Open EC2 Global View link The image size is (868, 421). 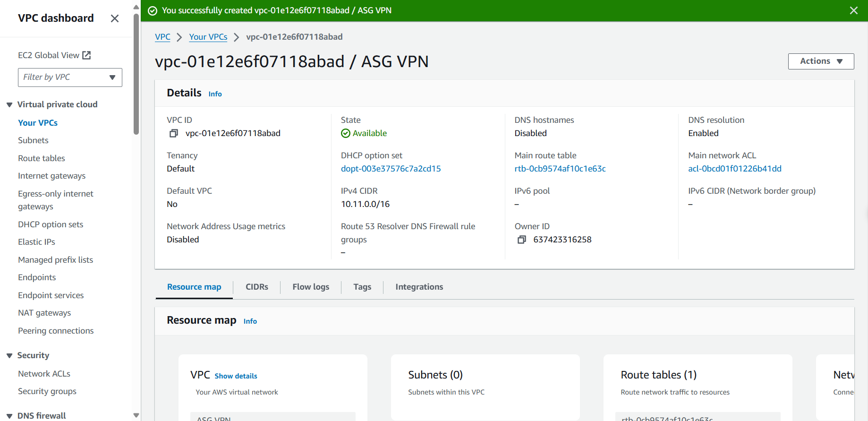click(49, 55)
